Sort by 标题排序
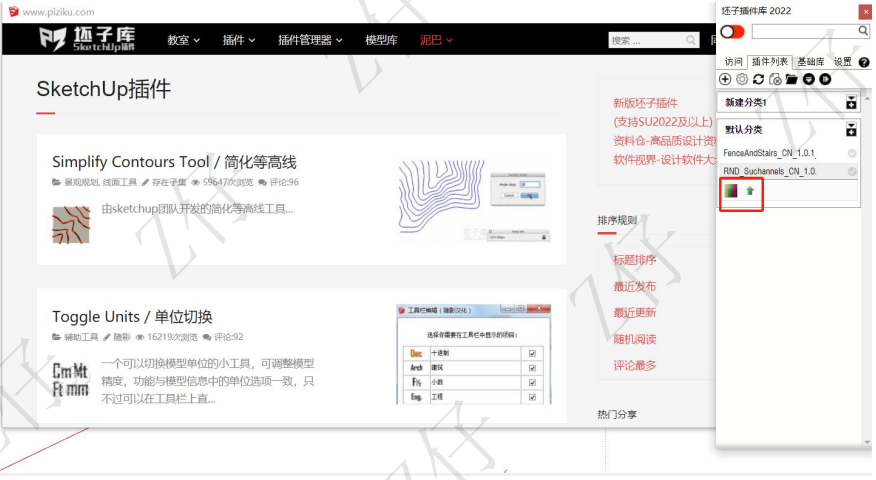Screen dimensions: 876x480 click(635, 260)
